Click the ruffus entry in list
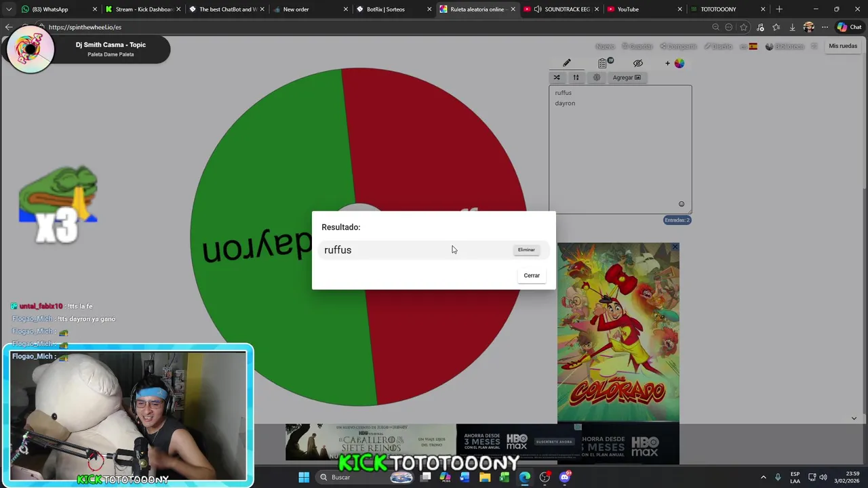 [563, 93]
